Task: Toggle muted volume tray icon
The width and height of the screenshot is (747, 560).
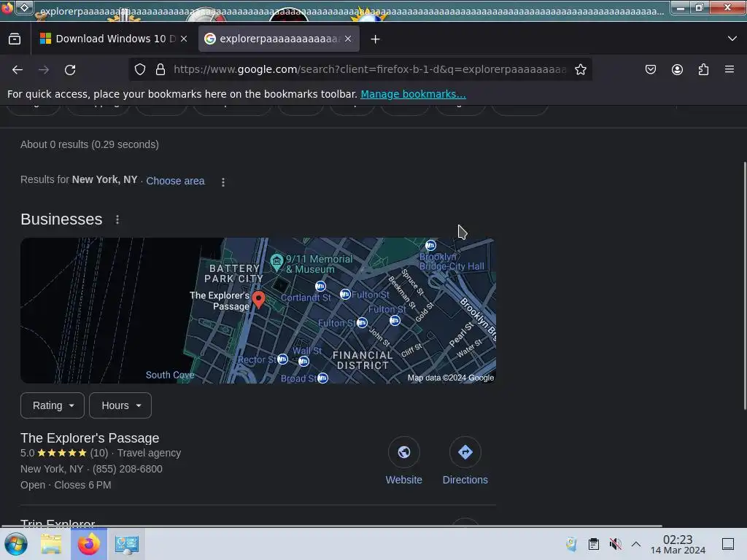Action: point(615,544)
